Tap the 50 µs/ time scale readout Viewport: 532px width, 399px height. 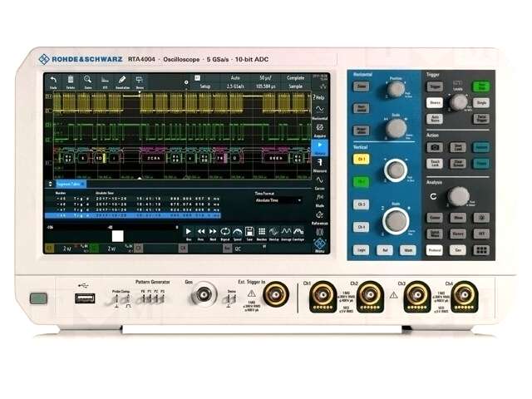point(265,78)
